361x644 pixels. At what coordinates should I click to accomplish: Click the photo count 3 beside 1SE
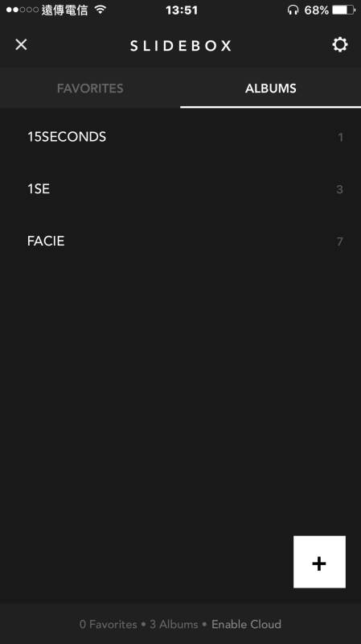[339, 189]
